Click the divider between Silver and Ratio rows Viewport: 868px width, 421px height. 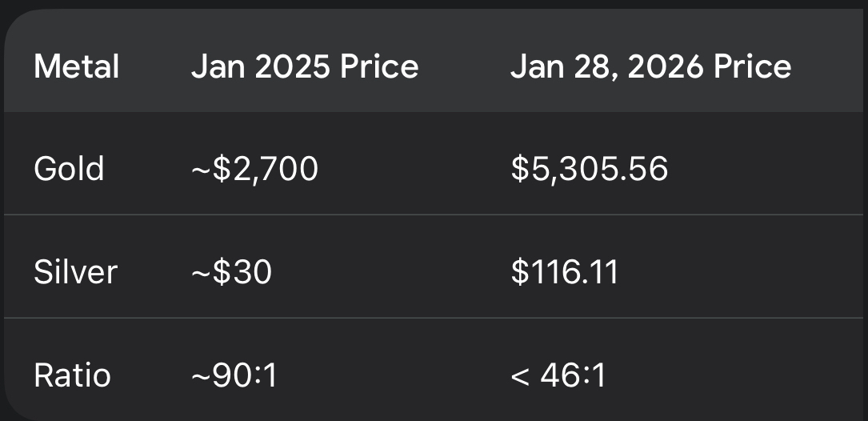(434, 318)
